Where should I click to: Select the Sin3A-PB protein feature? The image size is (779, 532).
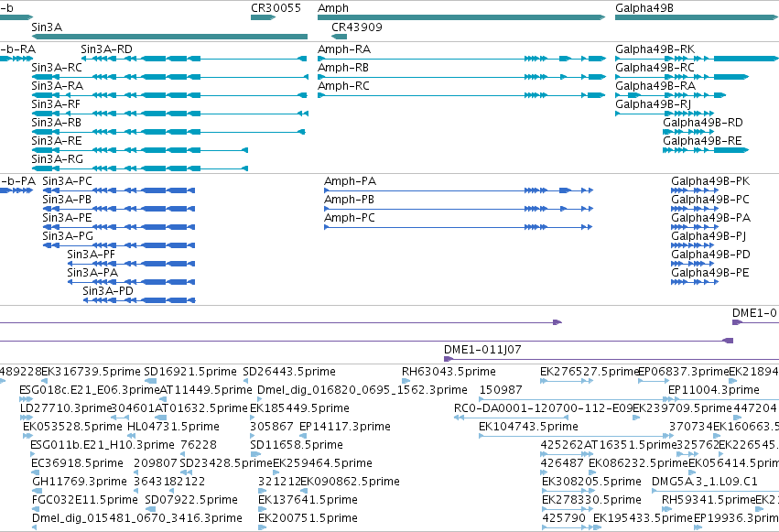coord(119,209)
